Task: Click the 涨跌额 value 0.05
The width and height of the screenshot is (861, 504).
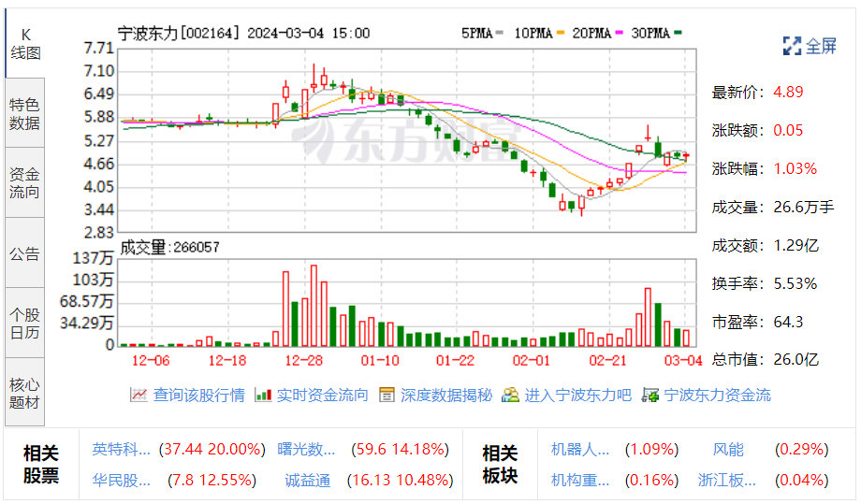Action: [x=788, y=131]
